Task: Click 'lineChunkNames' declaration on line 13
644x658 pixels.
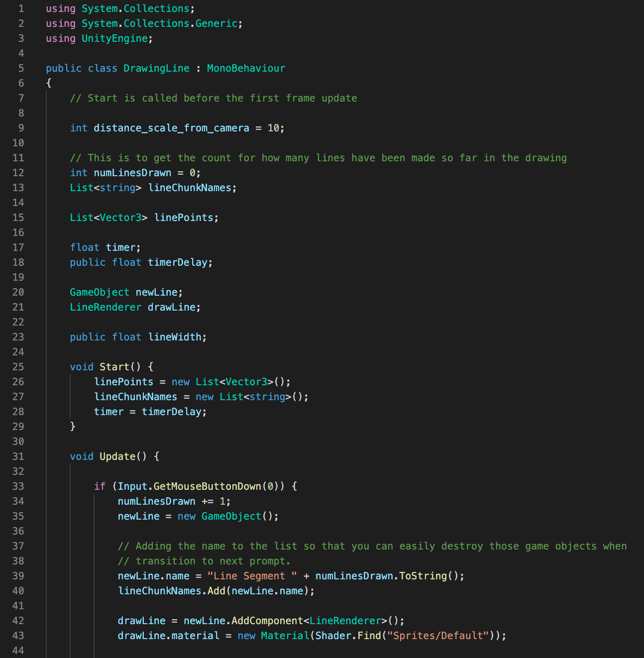Action: [x=190, y=188]
